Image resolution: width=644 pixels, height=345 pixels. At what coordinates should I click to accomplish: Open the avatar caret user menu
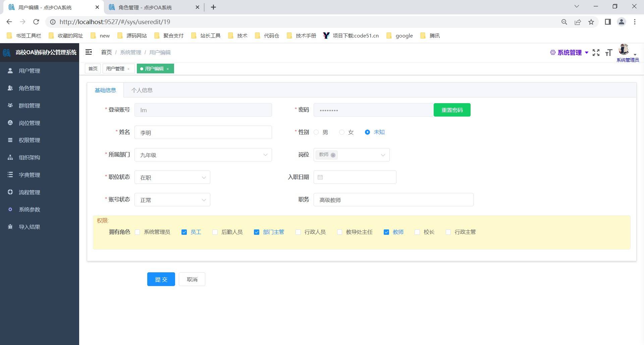635,54
